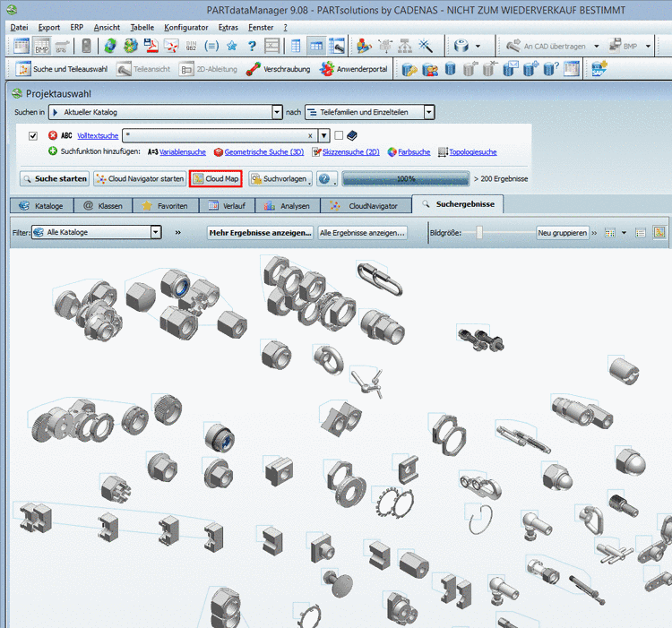Expand the thumbnail view mode dropdown arrow
The width and height of the screenshot is (672, 628).
point(624,233)
